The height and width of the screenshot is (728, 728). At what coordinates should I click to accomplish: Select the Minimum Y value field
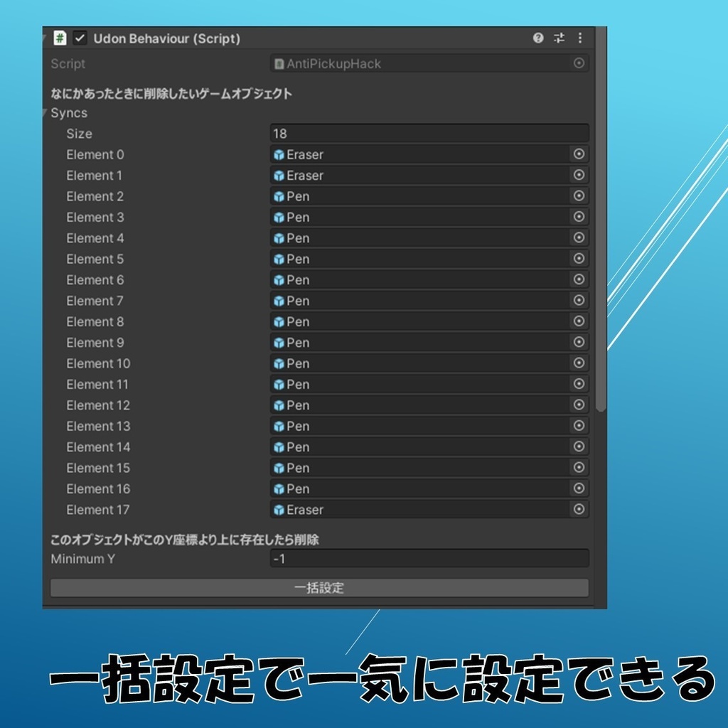pos(427,559)
